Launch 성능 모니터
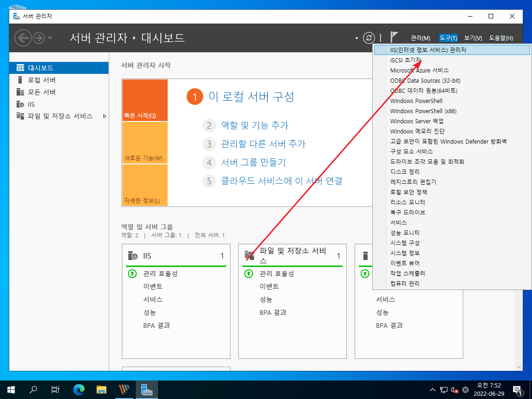The image size is (532, 399). click(x=452, y=233)
